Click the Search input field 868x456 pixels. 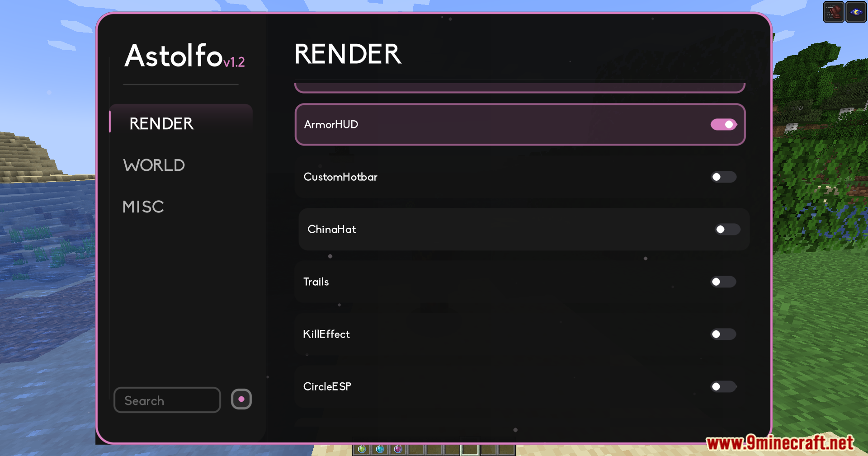[167, 400]
